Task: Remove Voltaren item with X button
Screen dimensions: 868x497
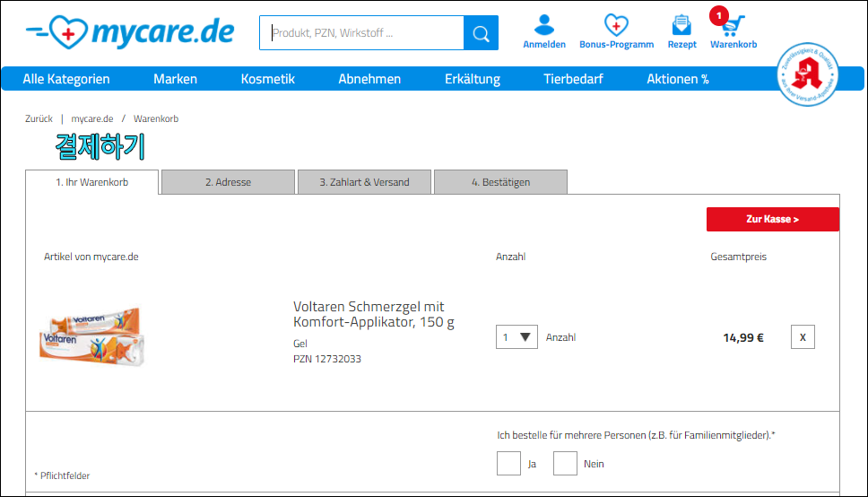Action: pyautogui.click(x=803, y=337)
